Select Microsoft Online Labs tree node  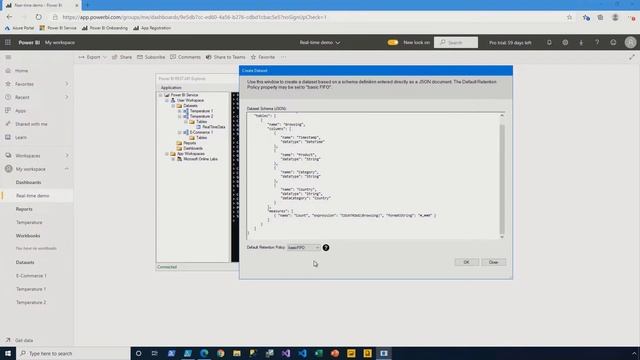pos(200,159)
